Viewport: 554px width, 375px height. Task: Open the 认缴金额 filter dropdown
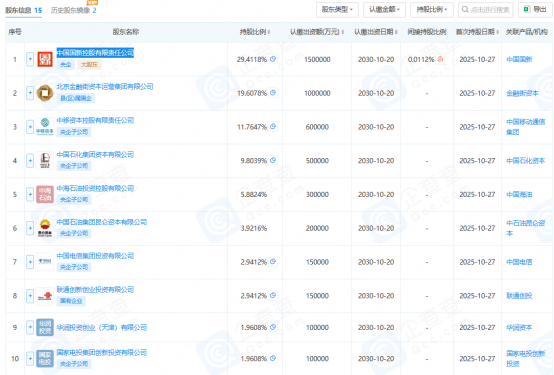pos(384,10)
